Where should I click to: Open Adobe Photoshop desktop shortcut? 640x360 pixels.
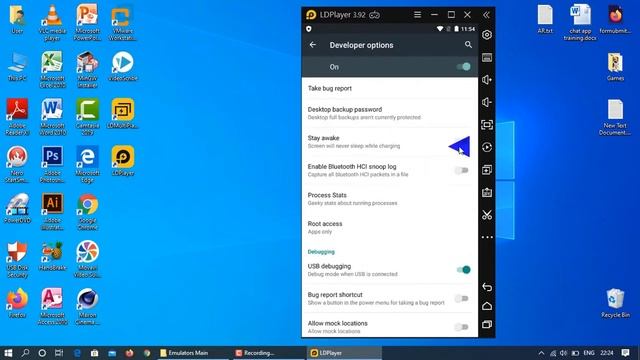pyautogui.click(x=52, y=164)
